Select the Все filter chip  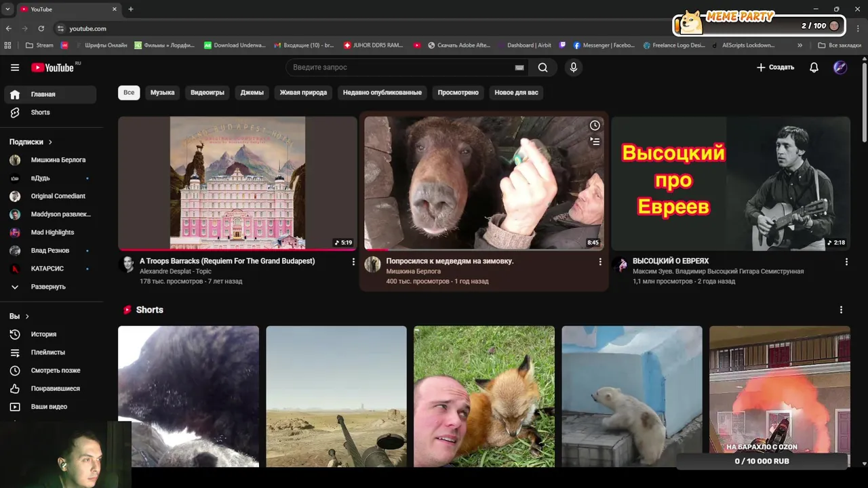(129, 92)
